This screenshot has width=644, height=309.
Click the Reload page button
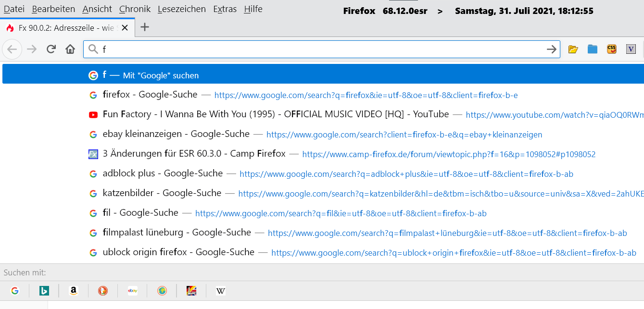tap(51, 49)
